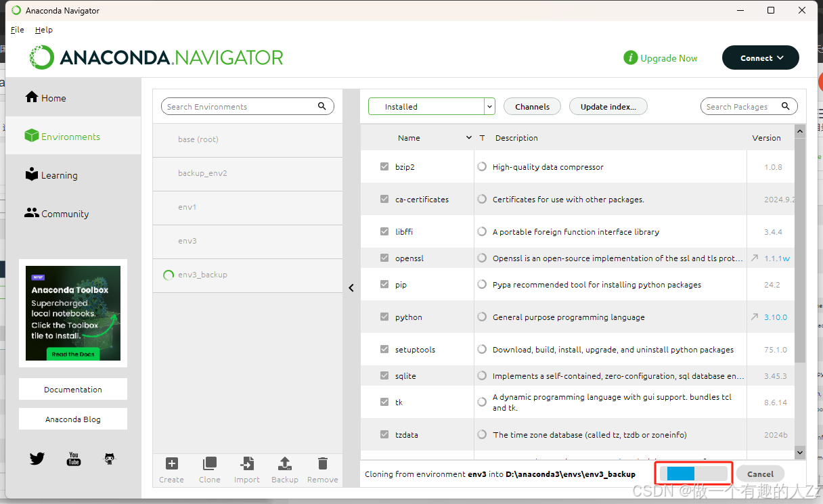823x504 pixels.
Task: Click the pip package status circle icon
Action: point(482,284)
